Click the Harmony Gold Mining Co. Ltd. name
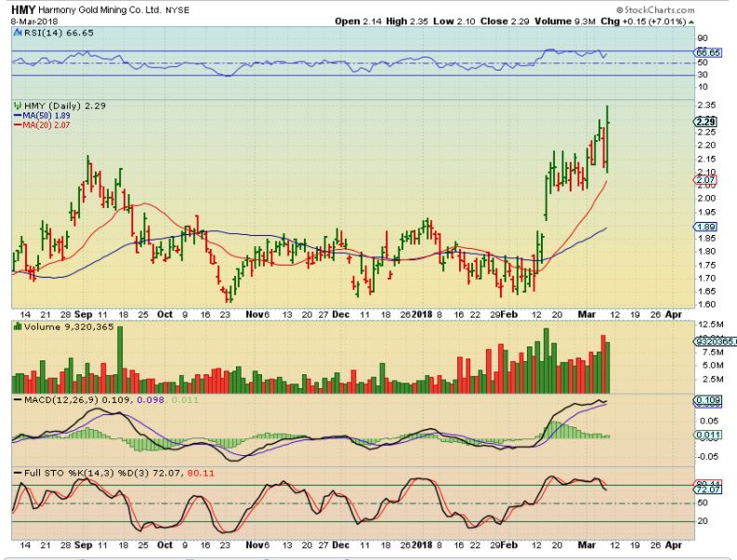This screenshot has width=737, height=560. (x=100, y=10)
